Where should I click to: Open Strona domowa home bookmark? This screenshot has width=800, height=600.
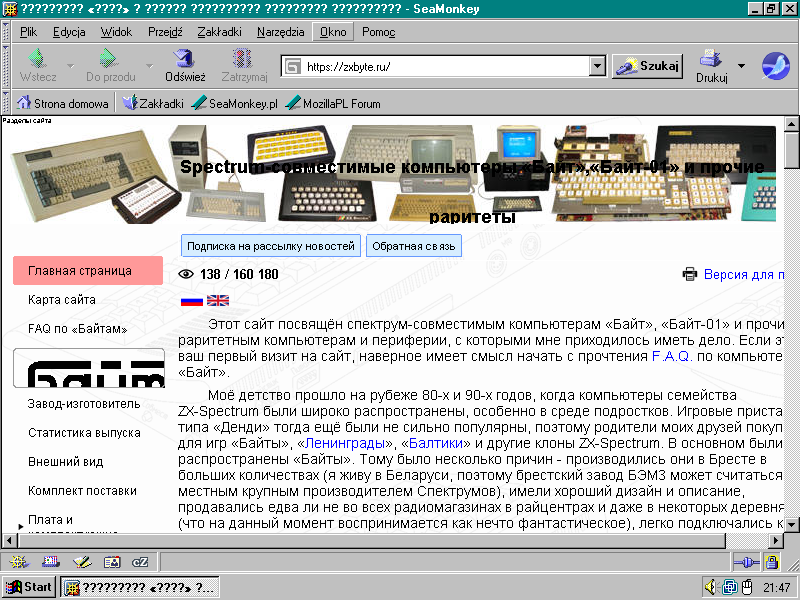62,104
